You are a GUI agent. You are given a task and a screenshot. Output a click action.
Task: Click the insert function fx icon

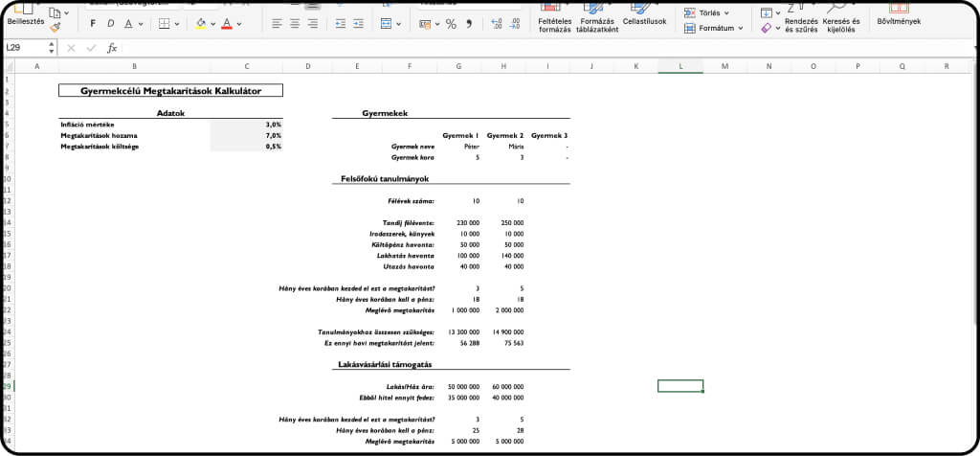(x=112, y=47)
